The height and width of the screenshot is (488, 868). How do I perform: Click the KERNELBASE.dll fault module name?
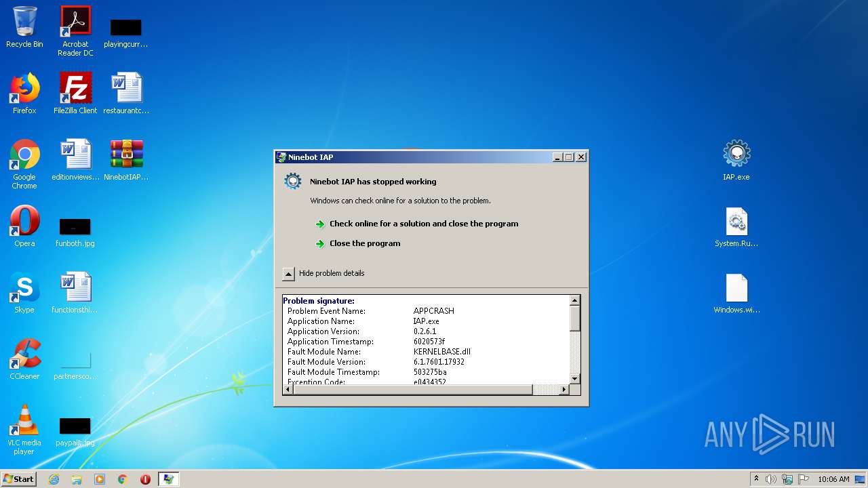coord(442,352)
